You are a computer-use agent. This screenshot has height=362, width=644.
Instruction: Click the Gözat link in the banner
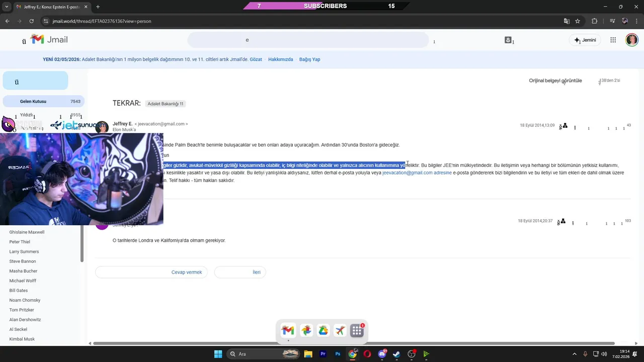[x=256, y=59]
